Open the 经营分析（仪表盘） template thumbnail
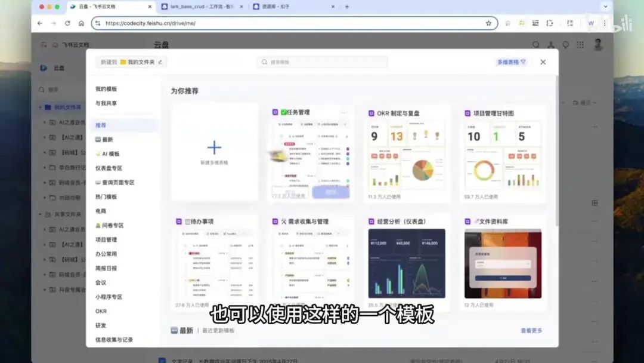This screenshot has height=363, width=644. [x=407, y=263]
